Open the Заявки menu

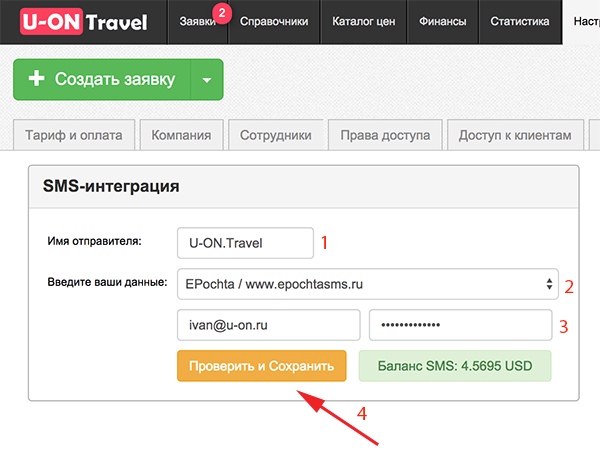pyautogui.click(x=197, y=22)
